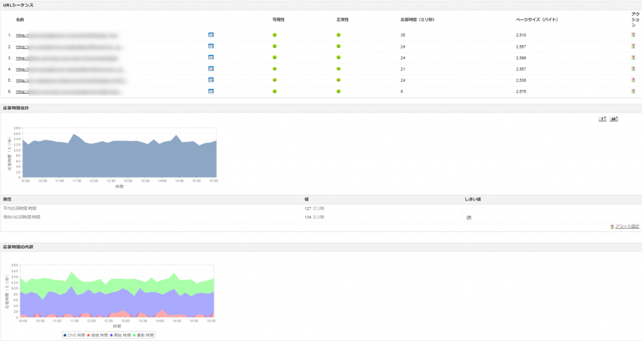
Task: Click the 名前 column header
Action: 20,20
